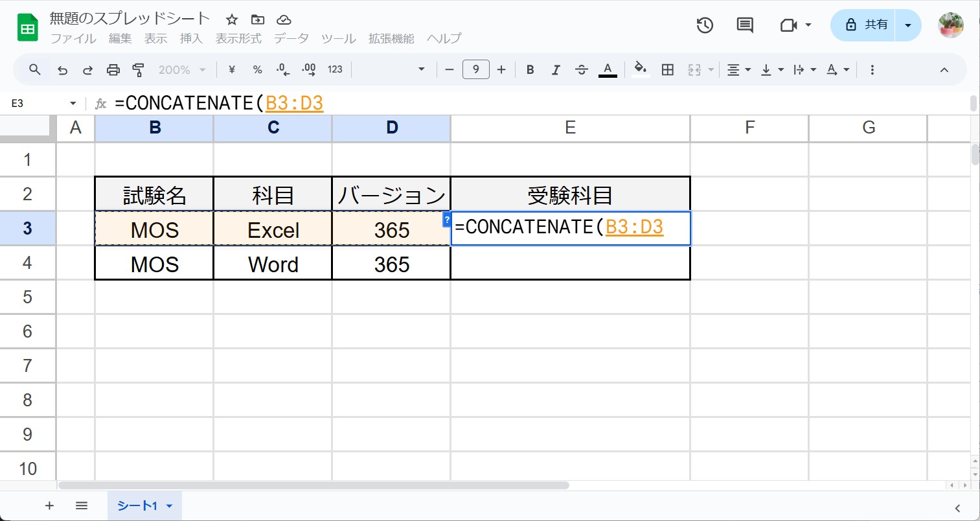Apply percent number format
Image resolution: width=980 pixels, height=521 pixels.
coord(257,69)
